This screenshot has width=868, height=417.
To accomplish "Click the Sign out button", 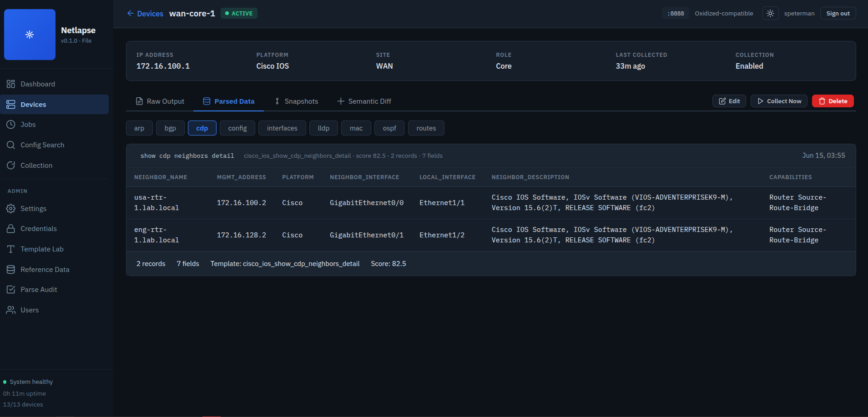I will tap(838, 14).
